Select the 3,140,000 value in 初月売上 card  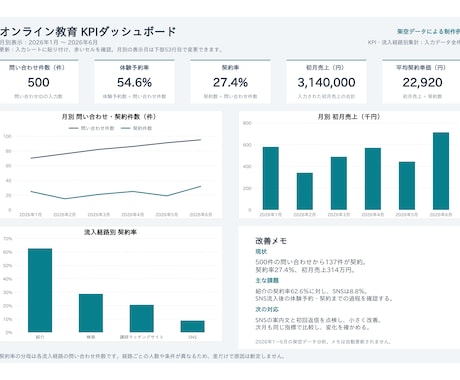point(326,82)
